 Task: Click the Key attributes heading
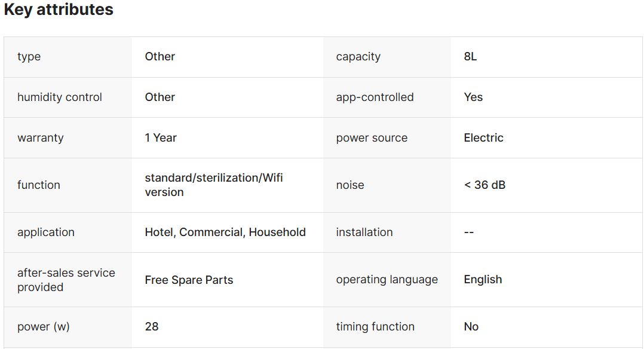(x=59, y=10)
